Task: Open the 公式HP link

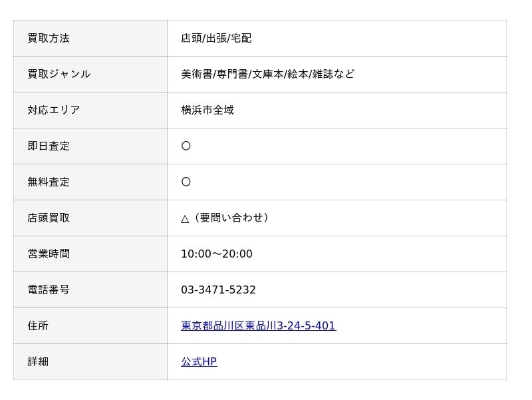Action: click(x=199, y=361)
